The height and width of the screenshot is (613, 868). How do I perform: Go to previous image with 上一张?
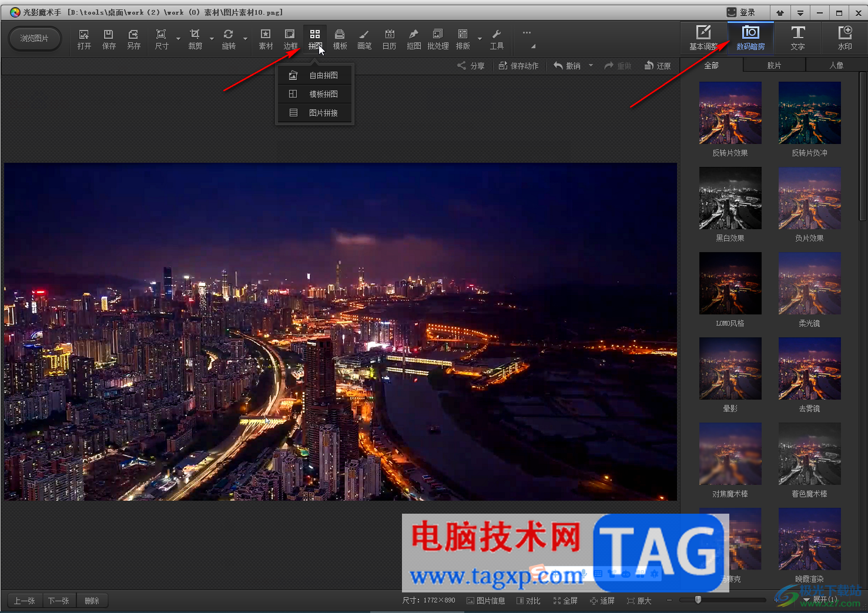click(25, 601)
